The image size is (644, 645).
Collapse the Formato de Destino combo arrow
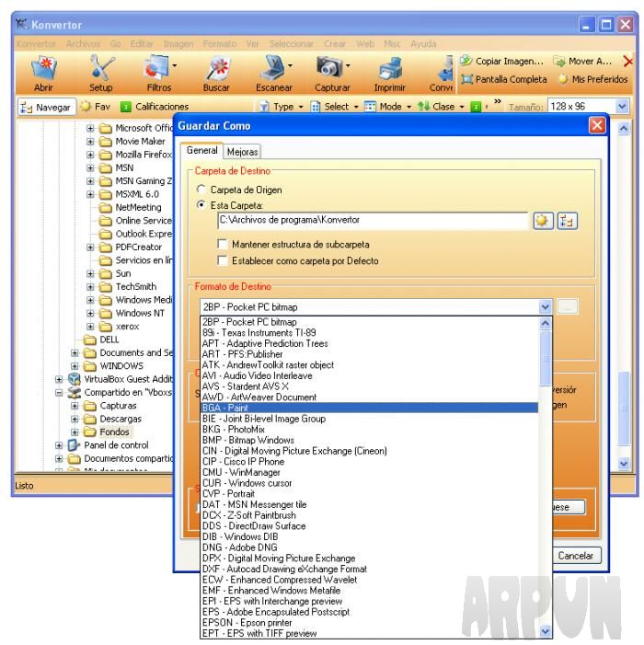point(545,307)
